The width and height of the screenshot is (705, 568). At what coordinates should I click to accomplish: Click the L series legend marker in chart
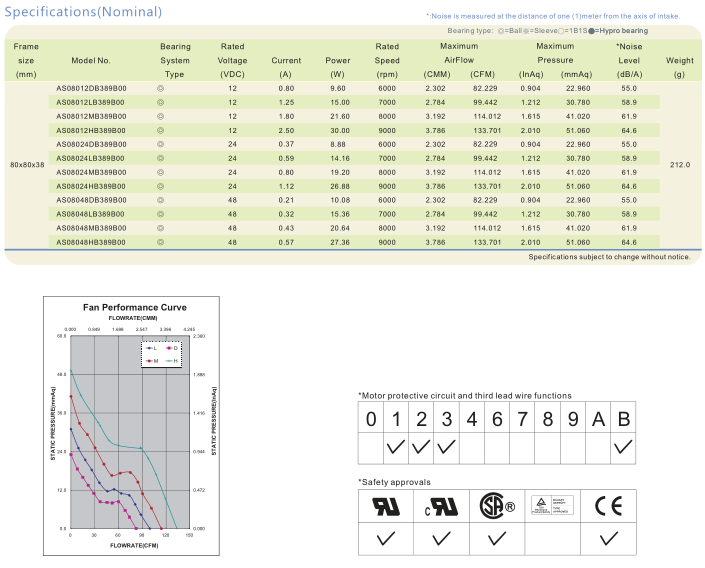(149, 349)
